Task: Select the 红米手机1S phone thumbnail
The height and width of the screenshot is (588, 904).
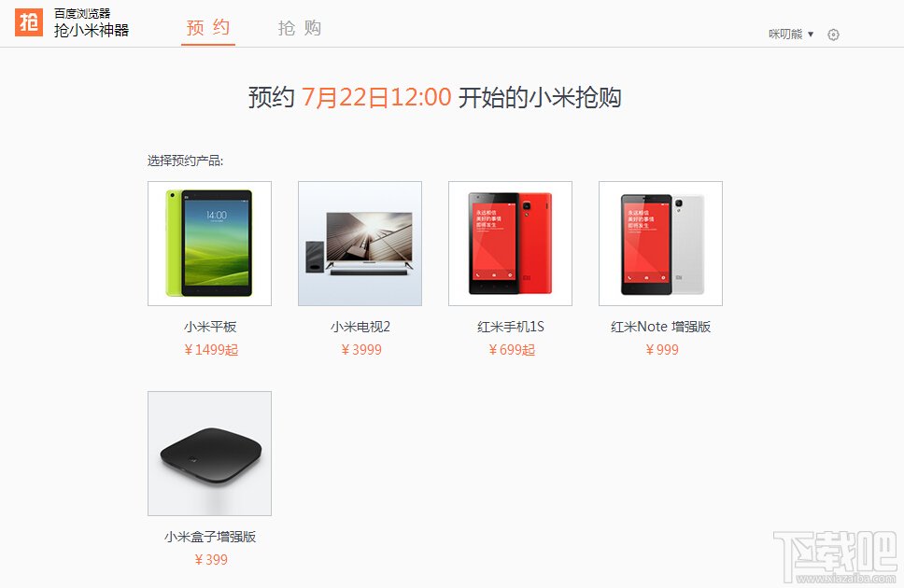Action: 510,244
